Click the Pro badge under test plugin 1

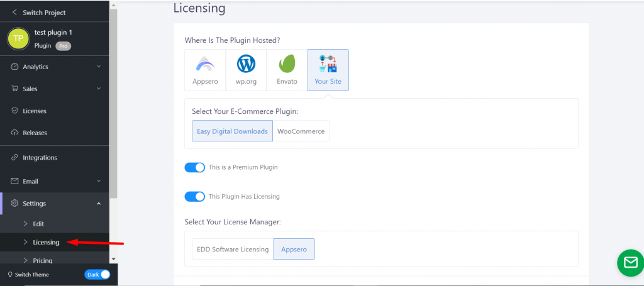(64, 46)
